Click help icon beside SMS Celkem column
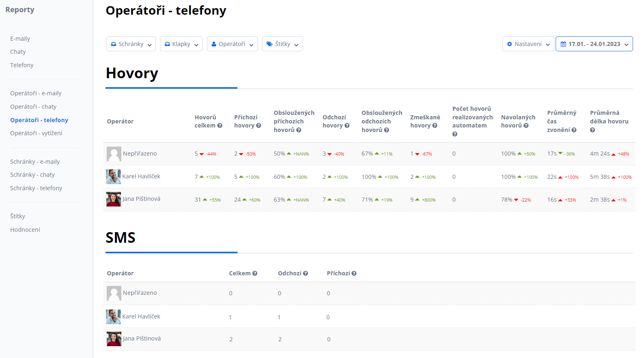The image size is (644, 358). pyautogui.click(x=255, y=273)
